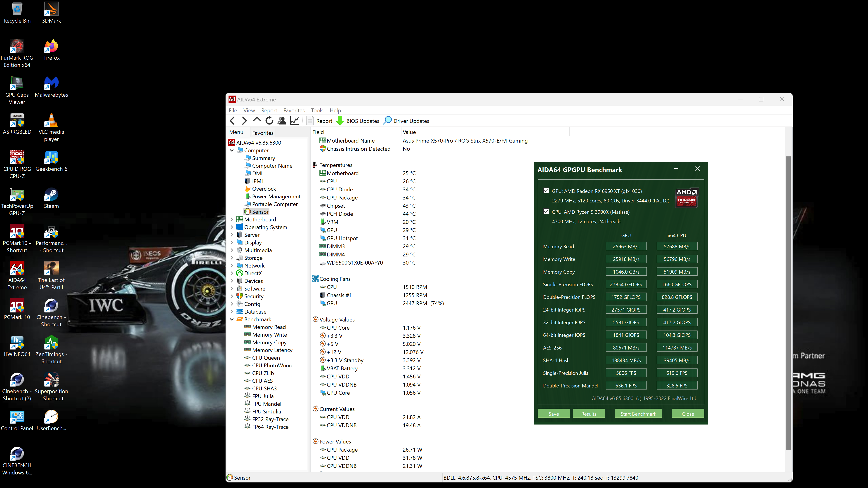The height and width of the screenshot is (488, 868).
Task: Select Overclock in the tree
Action: pos(264,189)
